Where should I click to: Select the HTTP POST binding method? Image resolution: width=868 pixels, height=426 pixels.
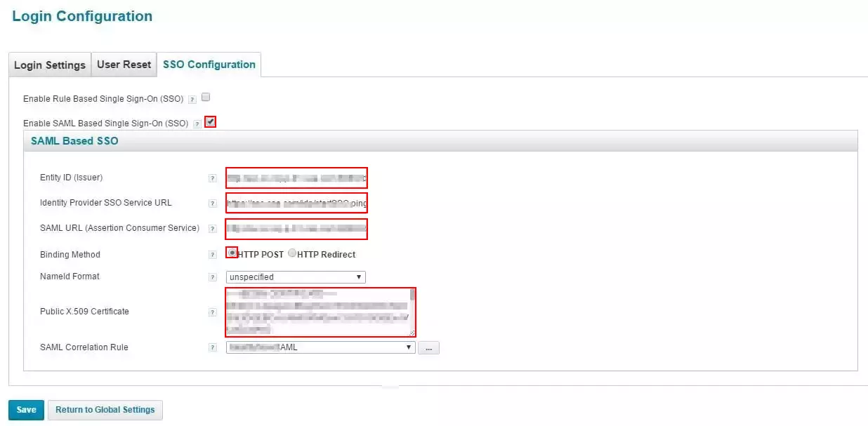(232, 253)
